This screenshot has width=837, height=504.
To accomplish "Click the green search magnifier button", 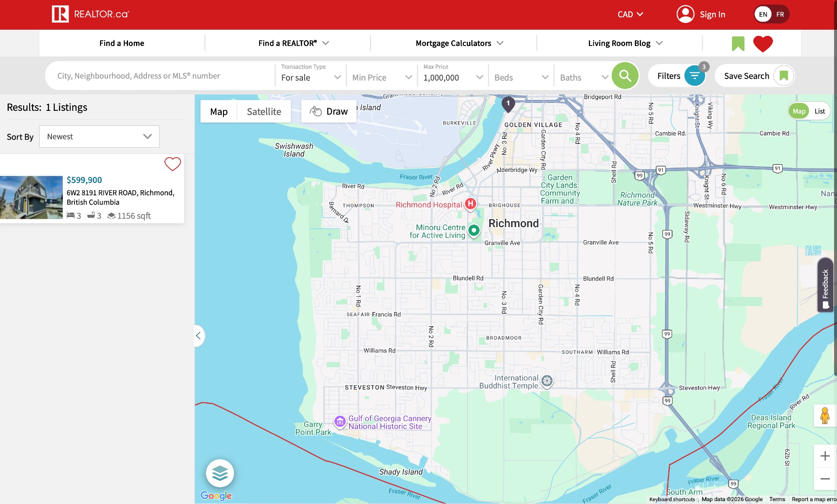I will pos(625,76).
